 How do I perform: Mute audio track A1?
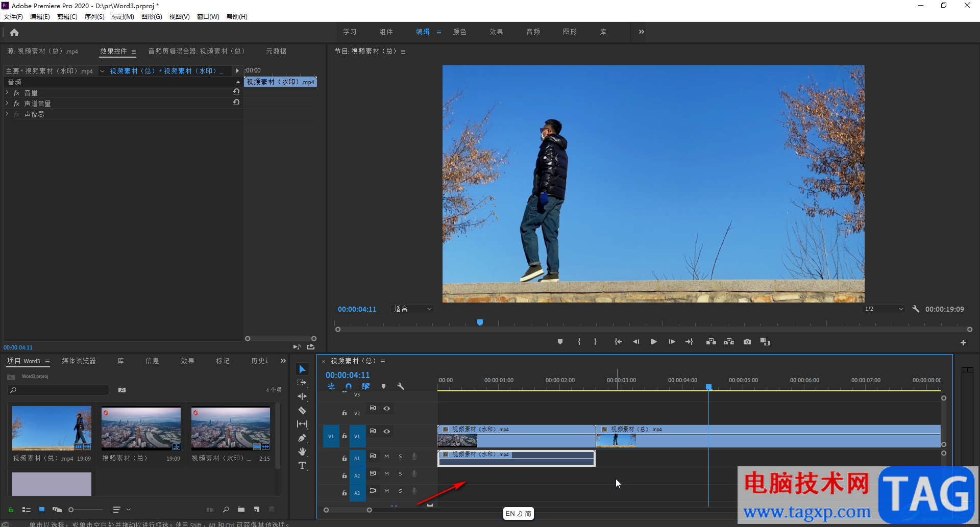tap(386, 456)
